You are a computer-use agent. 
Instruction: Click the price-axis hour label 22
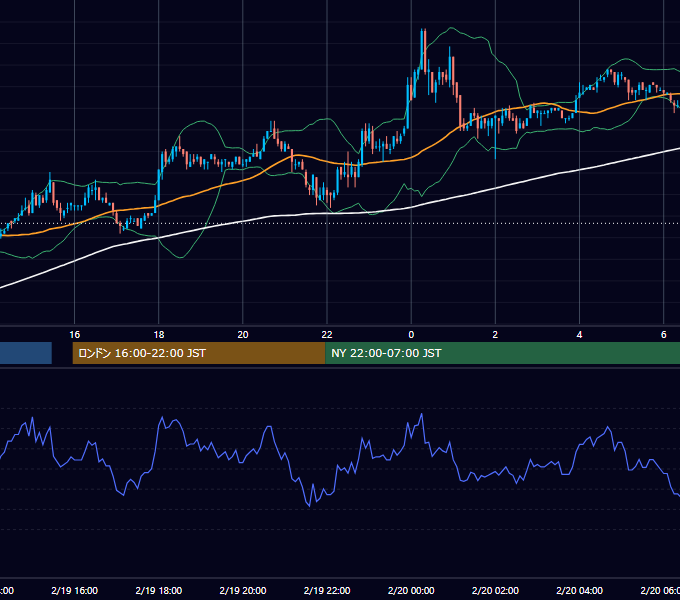click(327, 335)
